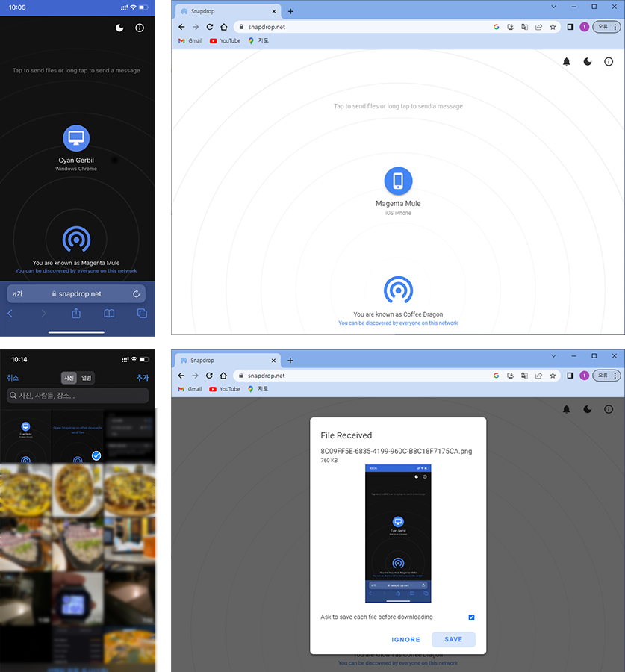This screenshot has width=625, height=672.
Task: Select smartwatch photo thumbnail in photo picker
Action: [x=78, y=599]
